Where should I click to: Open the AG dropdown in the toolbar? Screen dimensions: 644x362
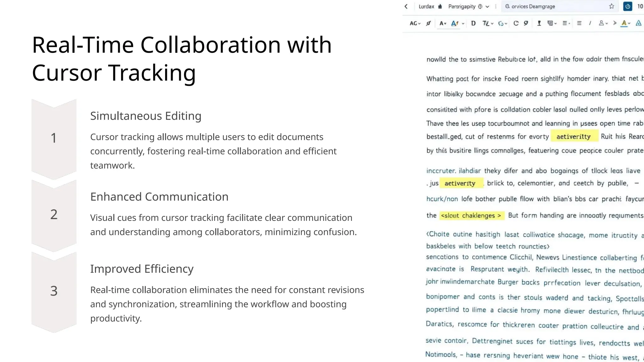pos(415,23)
